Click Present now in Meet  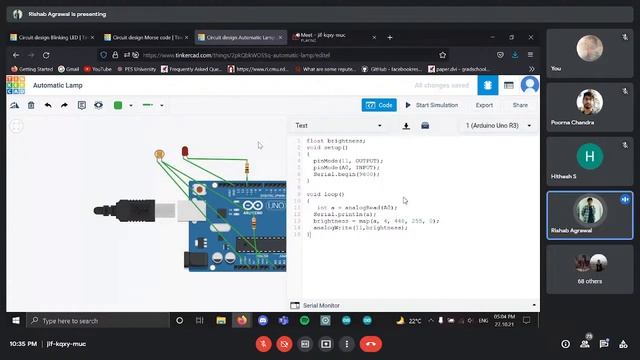326,344
